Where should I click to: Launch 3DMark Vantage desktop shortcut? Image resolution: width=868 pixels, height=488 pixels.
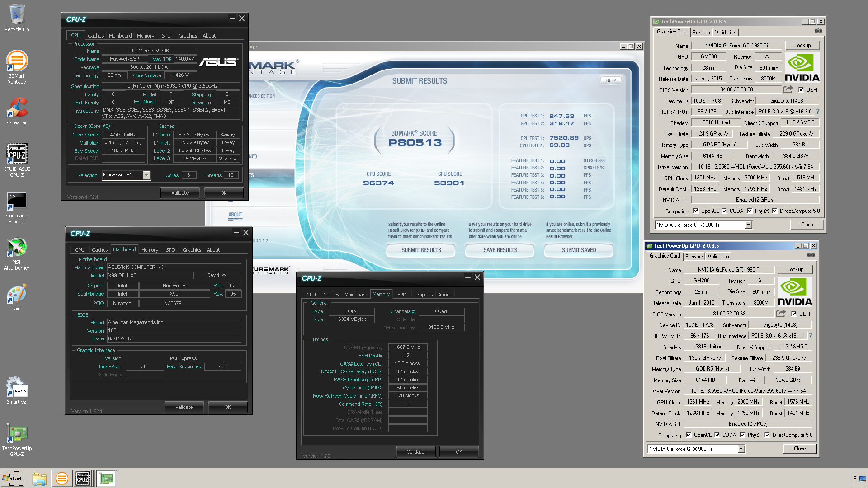17,67
